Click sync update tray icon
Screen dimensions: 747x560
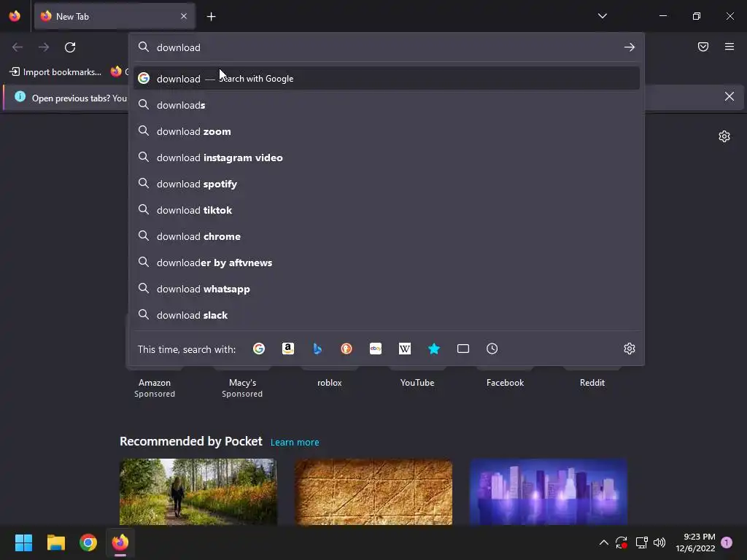click(x=622, y=542)
